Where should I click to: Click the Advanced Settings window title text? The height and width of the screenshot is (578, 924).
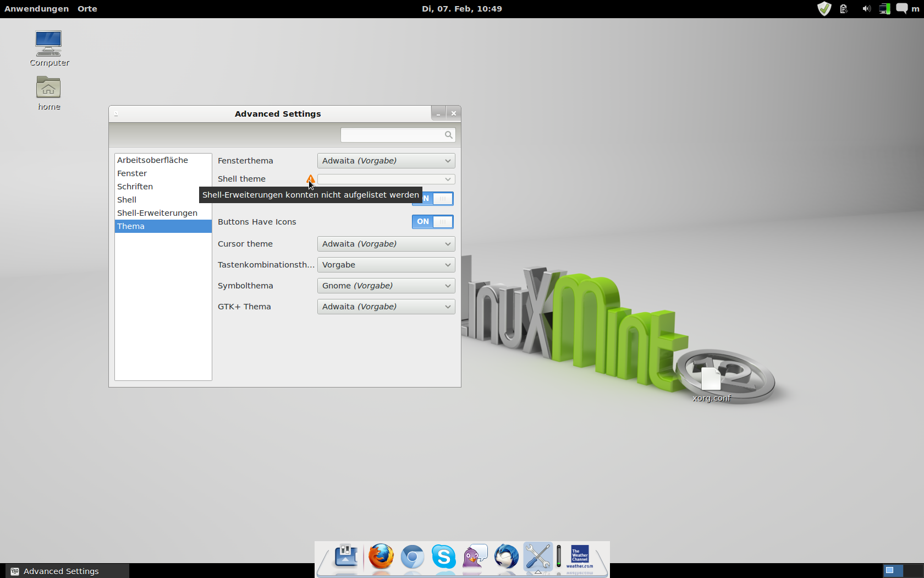pos(278,114)
